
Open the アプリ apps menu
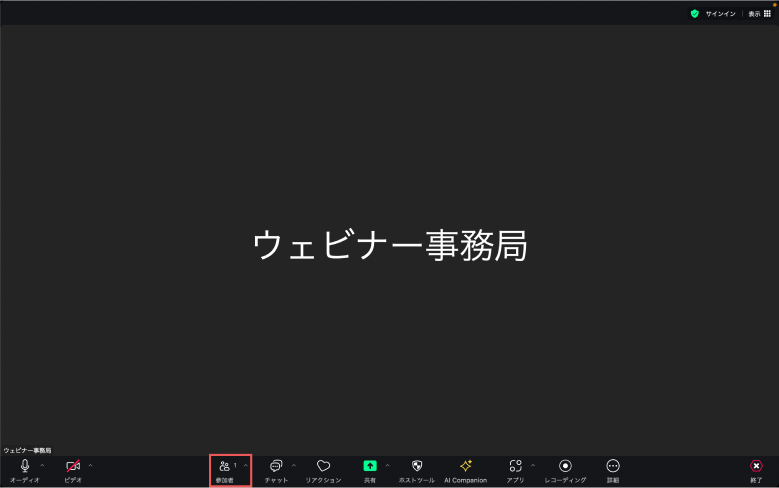[x=515, y=467]
